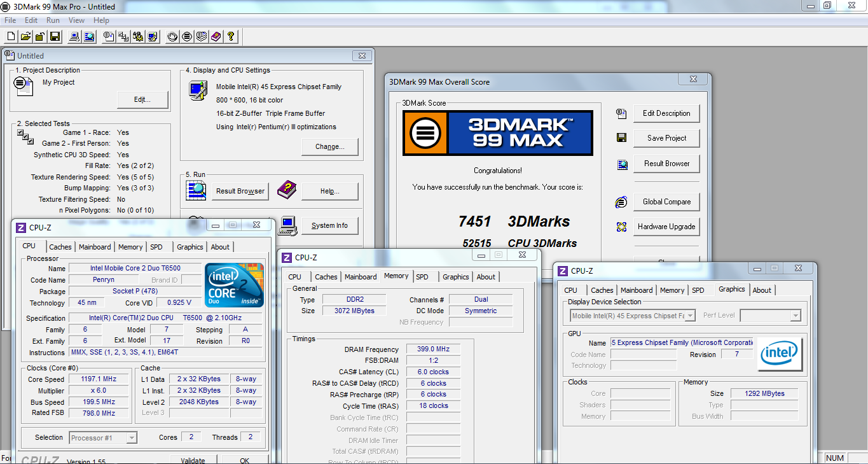Click the Project Description section icon

(x=24, y=86)
